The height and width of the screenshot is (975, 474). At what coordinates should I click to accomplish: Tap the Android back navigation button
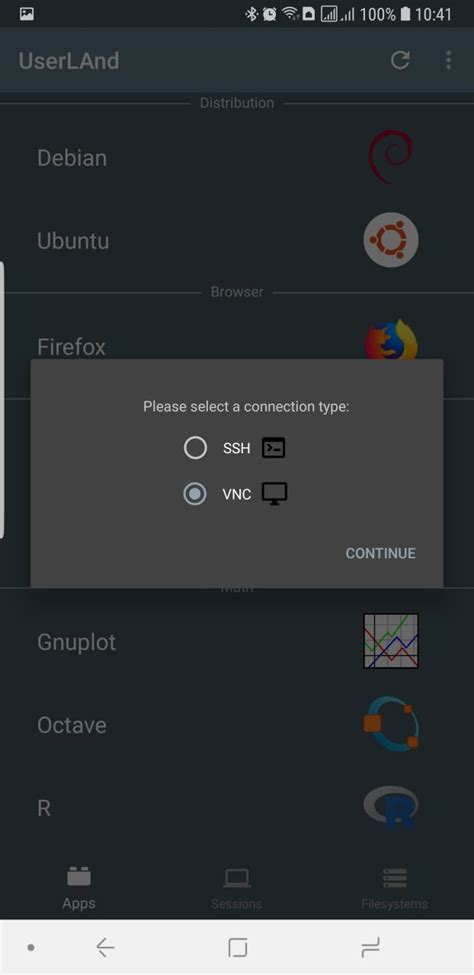click(105, 948)
